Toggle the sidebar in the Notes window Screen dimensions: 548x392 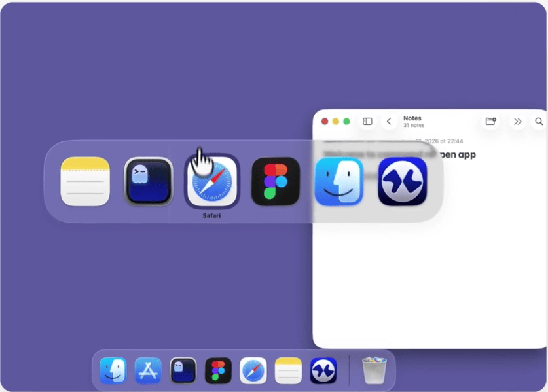pos(367,121)
